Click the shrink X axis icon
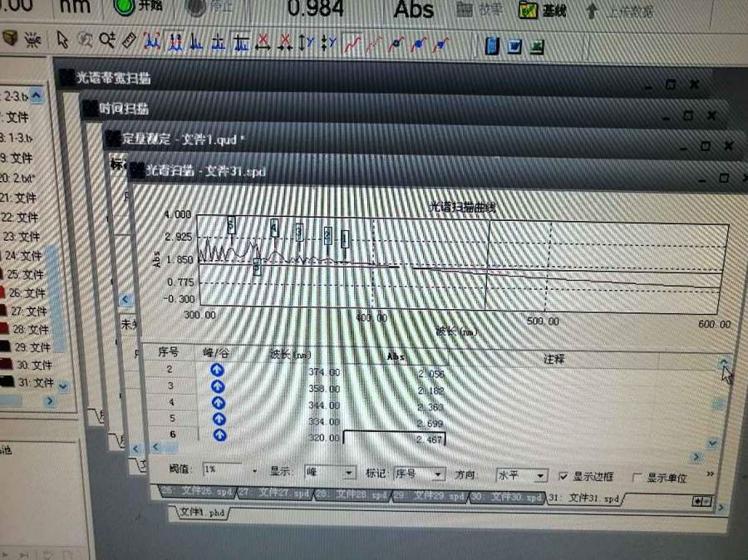 (285, 43)
